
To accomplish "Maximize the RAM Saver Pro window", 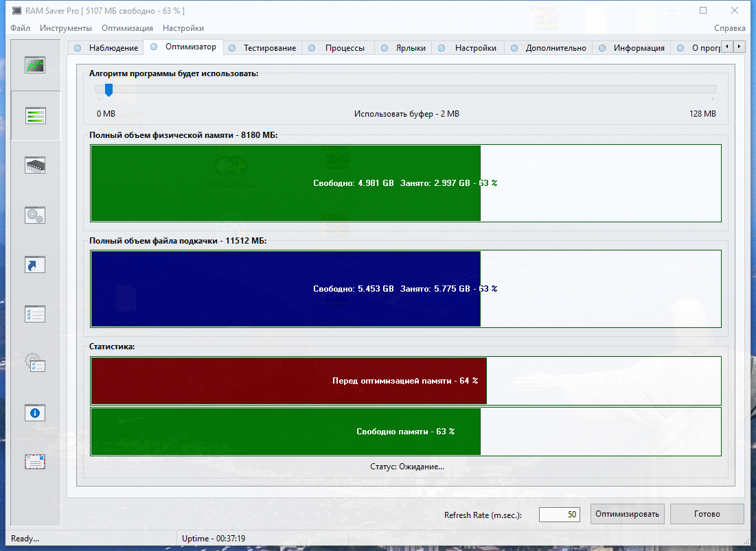I will click(x=703, y=10).
